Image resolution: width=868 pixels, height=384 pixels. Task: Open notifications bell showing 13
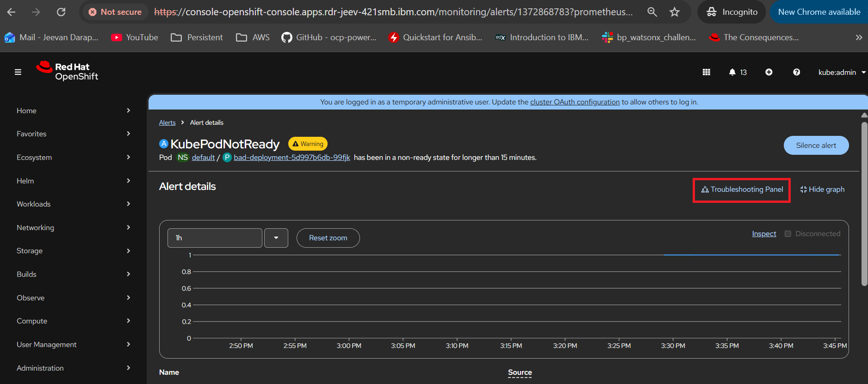[x=738, y=72]
